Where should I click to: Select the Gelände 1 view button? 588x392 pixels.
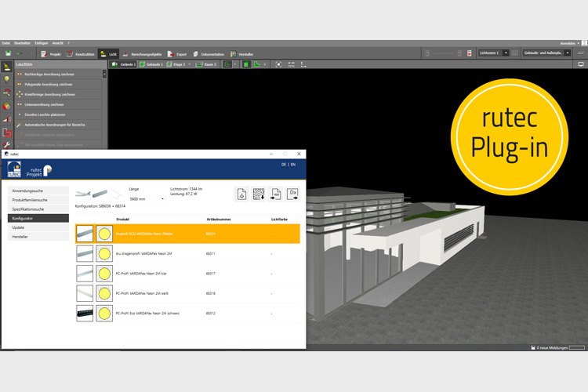124,64
